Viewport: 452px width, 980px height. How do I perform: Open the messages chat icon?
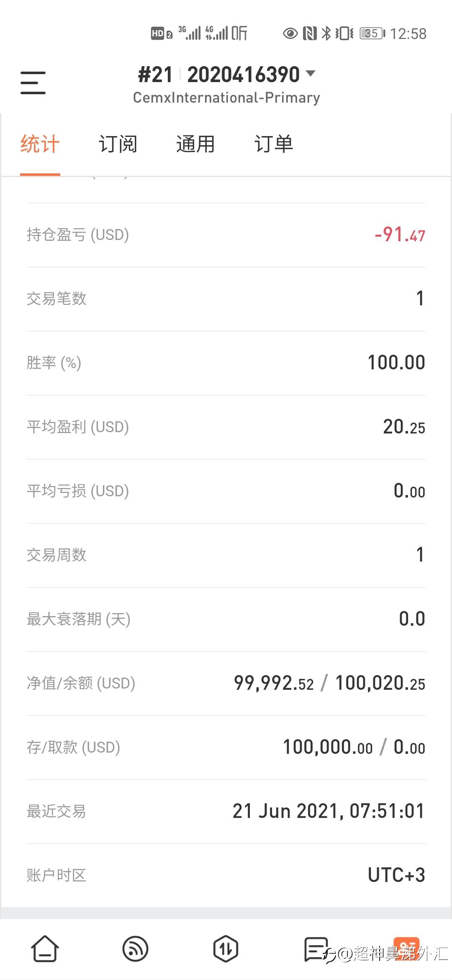click(x=316, y=949)
